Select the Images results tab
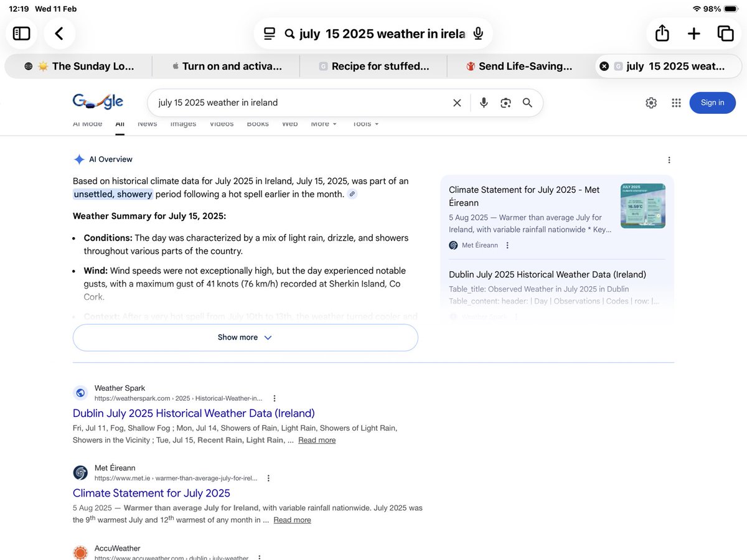 click(x=183, y=124)
